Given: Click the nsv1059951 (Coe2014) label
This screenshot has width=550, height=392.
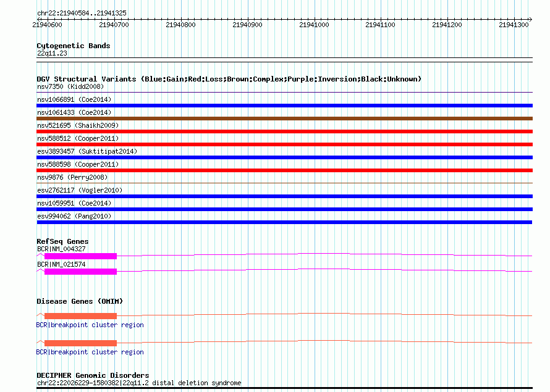Looking at the screenshot, I should coord(74,203).
